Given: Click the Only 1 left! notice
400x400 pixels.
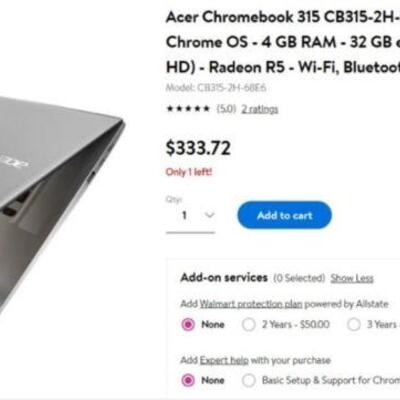Looking at the screenshot, I should coord(189,172).
